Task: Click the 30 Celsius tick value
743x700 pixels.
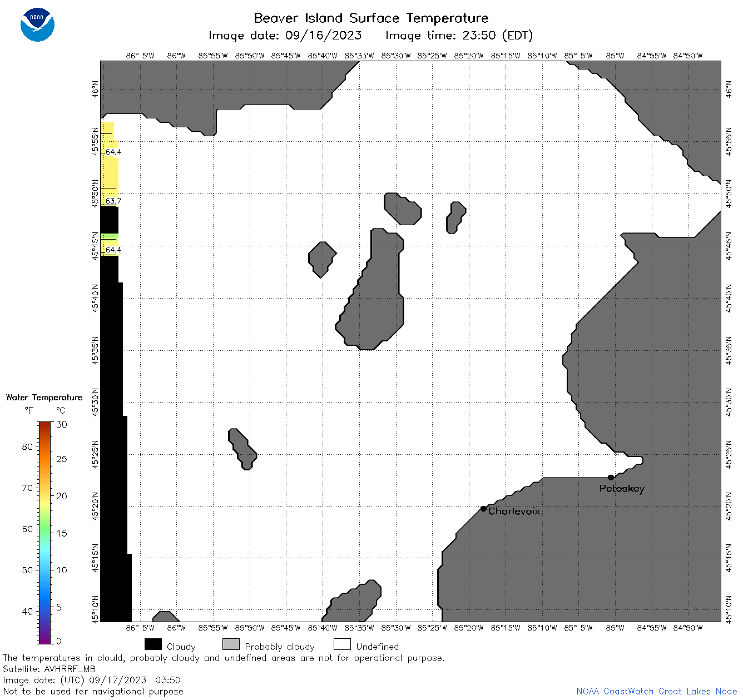Action: 62,424
